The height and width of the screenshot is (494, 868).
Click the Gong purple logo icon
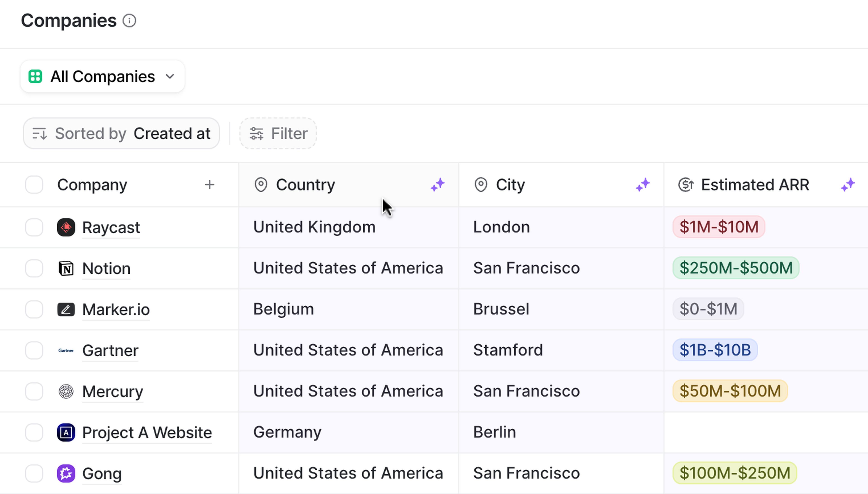[x=66, y=473]
